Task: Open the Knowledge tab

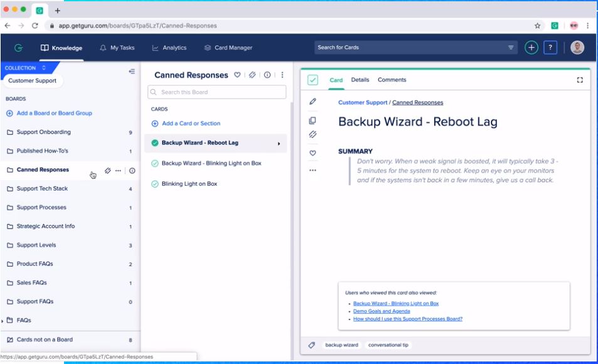Action: (x=61, y=48)
